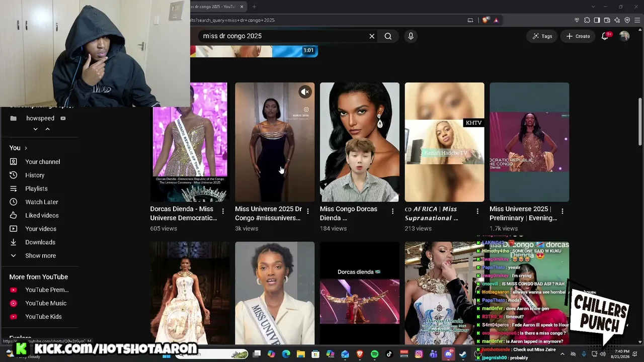Launch Spotify from the taskbar

point(374,354)
